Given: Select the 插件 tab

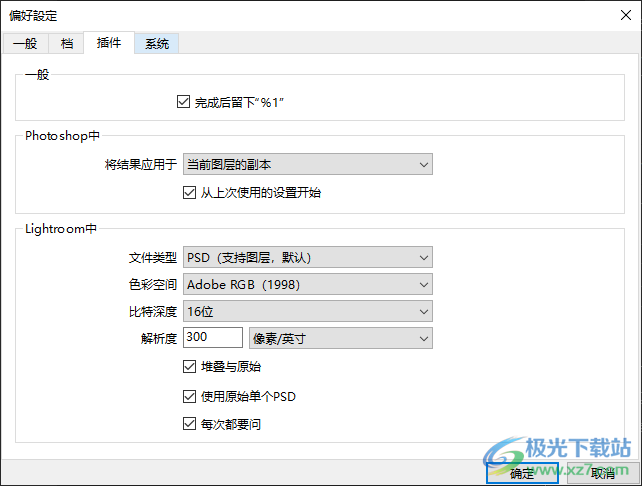Looking at the screenshot, I should point(109,43).
